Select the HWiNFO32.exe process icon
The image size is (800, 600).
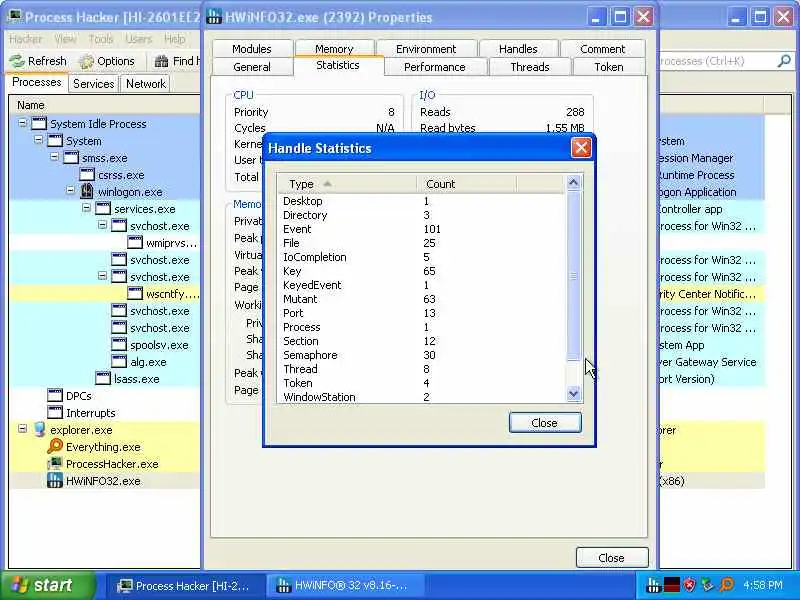point(55,481)
